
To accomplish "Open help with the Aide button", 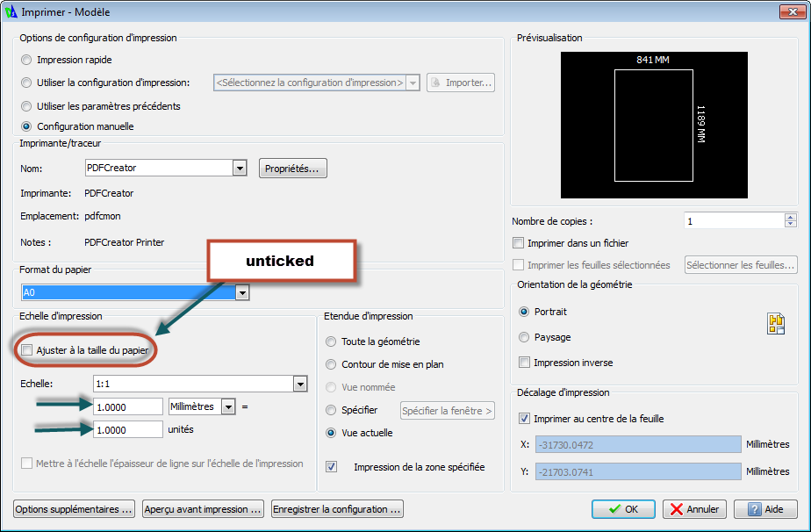I will pyautogui.click(x=765, y=509).
